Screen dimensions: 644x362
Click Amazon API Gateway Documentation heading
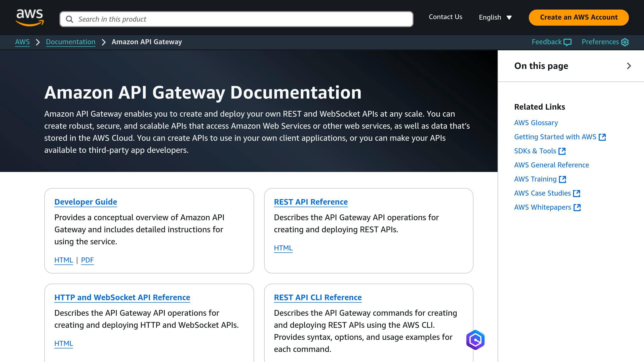click(203, 93)
